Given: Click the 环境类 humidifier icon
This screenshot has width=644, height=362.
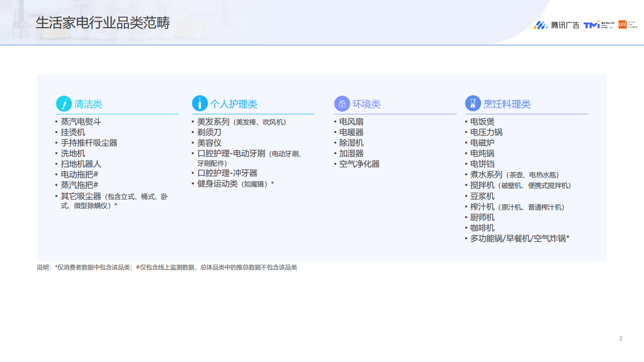Looking at the screenshot, I should pyautogui.click(x=342, y=103).
